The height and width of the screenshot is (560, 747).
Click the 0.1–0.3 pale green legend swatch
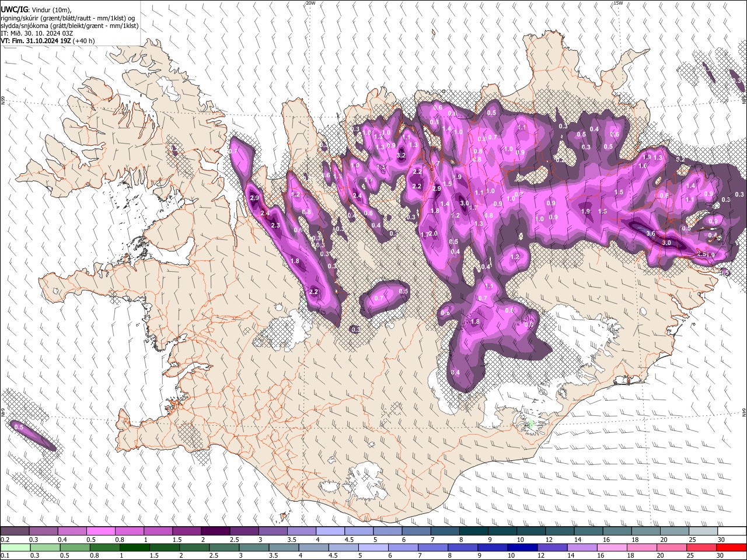click(15, 547)
